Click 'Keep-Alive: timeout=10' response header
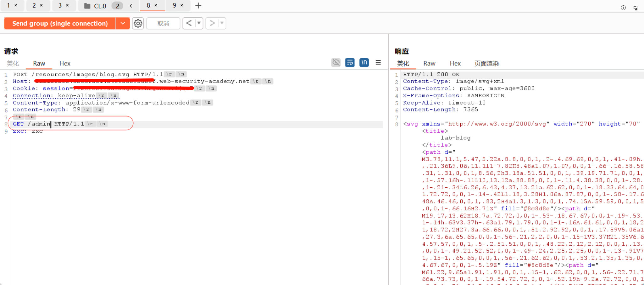Image resolution: width=644 pixels, height=285 pixels. point(444,103)
